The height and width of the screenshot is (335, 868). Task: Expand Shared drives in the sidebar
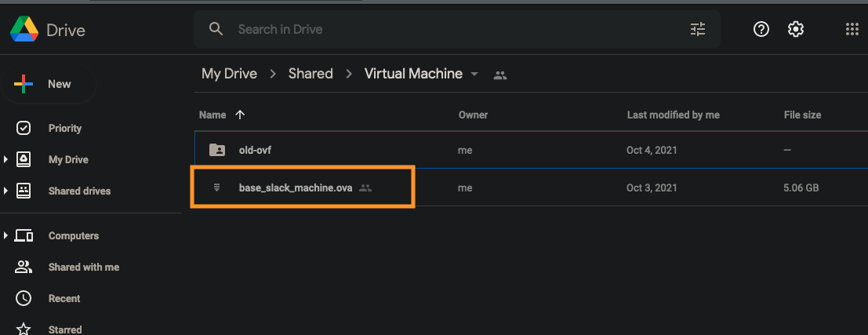pyautogui.click(x=5, y=191)
